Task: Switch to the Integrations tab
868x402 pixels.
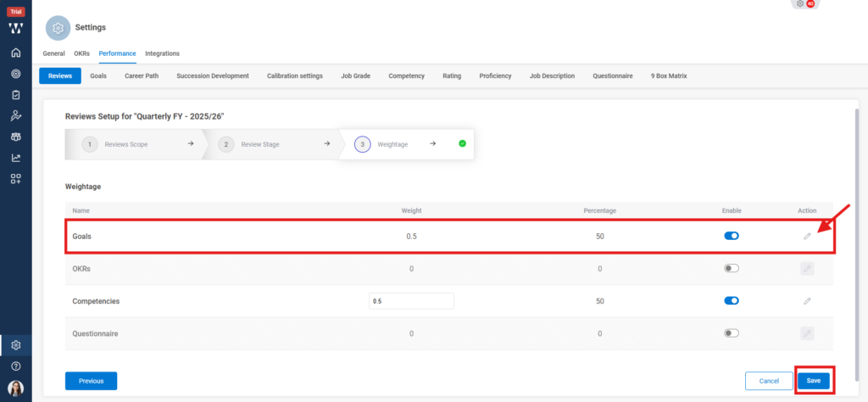Action: pos(162,53)
